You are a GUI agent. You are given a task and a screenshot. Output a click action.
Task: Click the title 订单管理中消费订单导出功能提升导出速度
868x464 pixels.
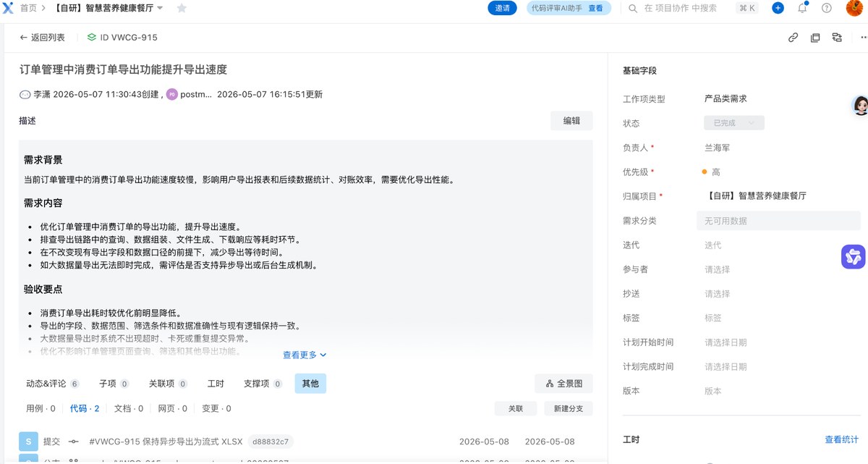point(124,69)
